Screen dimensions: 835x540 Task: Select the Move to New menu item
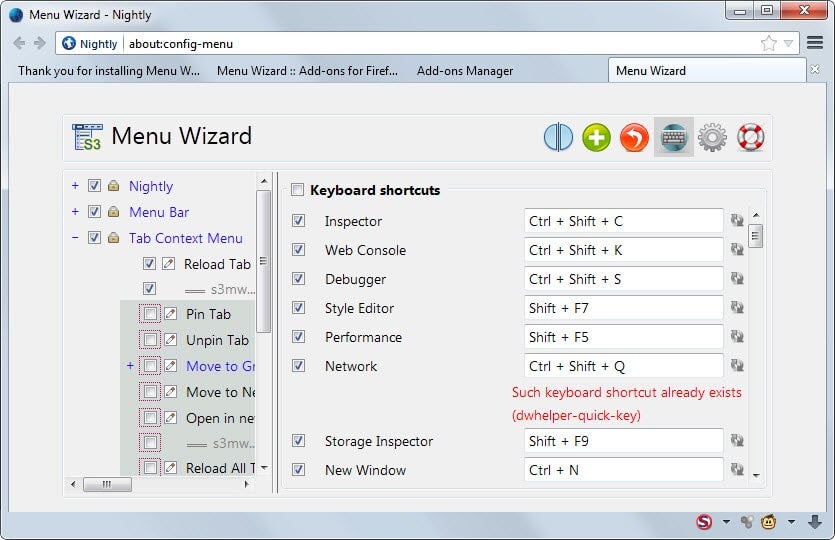click(x=220, y=392)
